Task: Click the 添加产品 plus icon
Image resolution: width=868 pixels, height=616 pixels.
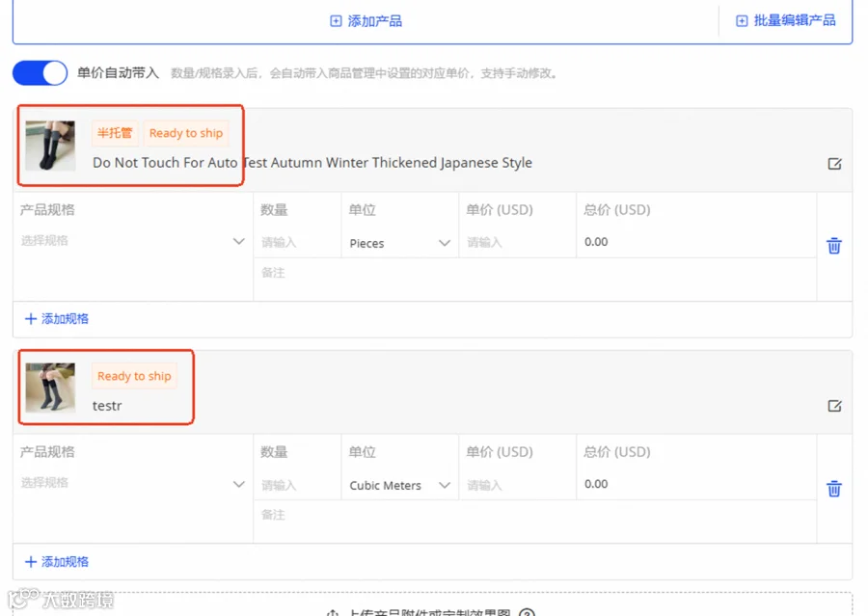Action: 336,21
